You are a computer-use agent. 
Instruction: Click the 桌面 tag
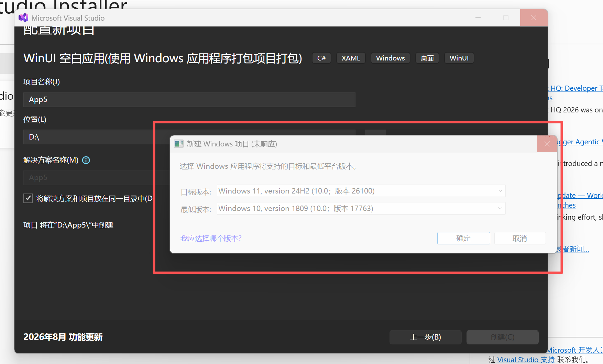coord(427,58)
